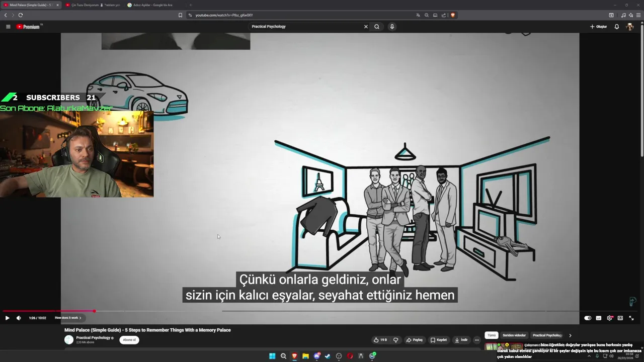Go forward in browser history
This screenshot has height=362, width=644.
(13, 15)
